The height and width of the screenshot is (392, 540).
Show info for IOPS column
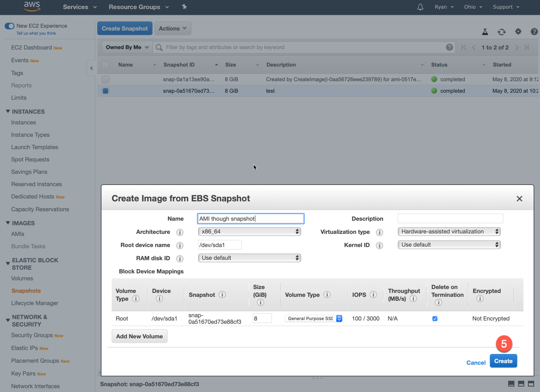373,294
